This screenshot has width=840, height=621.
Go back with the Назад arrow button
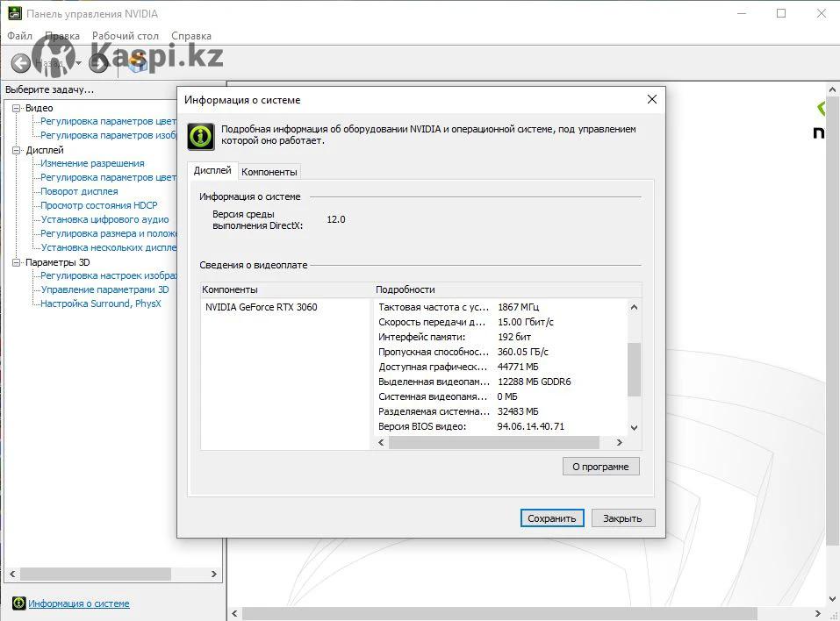coord(21,63)
